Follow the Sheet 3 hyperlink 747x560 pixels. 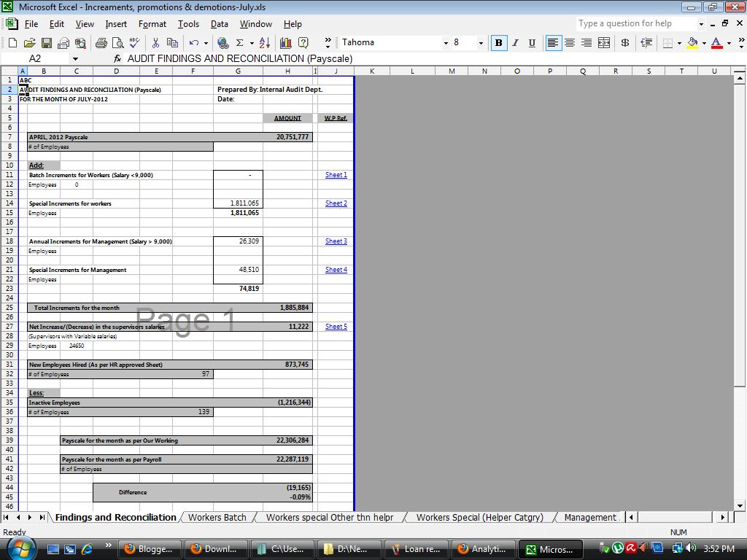point(336,241)
